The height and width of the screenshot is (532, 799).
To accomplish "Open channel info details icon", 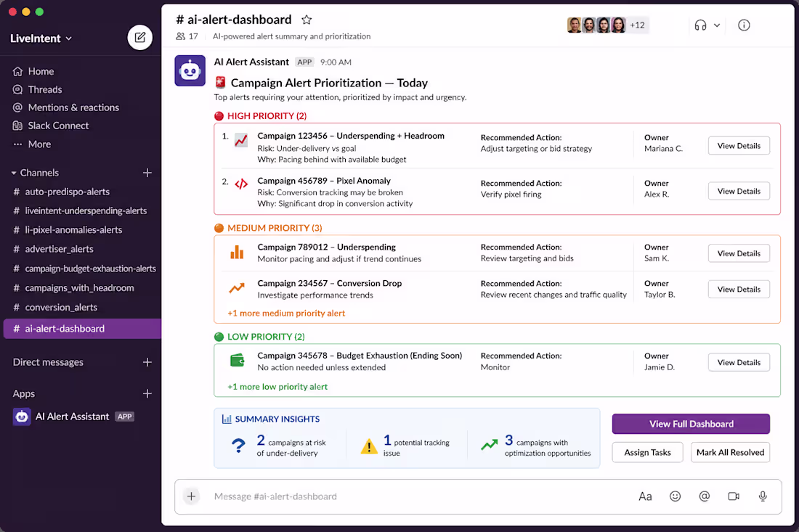I will point(744,25).
